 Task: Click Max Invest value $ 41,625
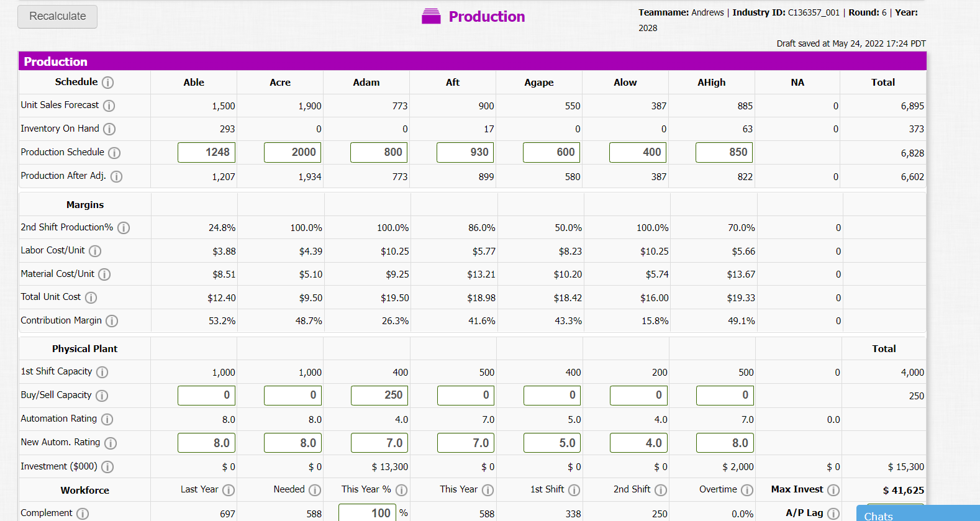point(904,491)
